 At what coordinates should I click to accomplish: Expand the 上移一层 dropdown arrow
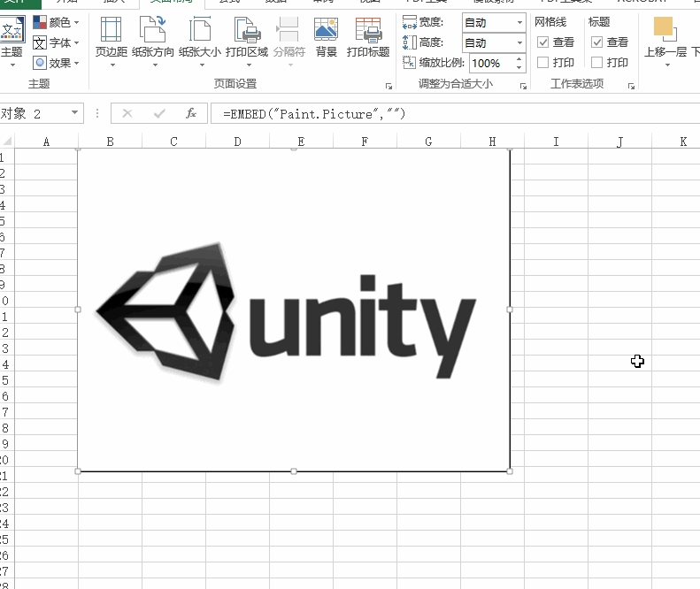[x=667, y=65]
